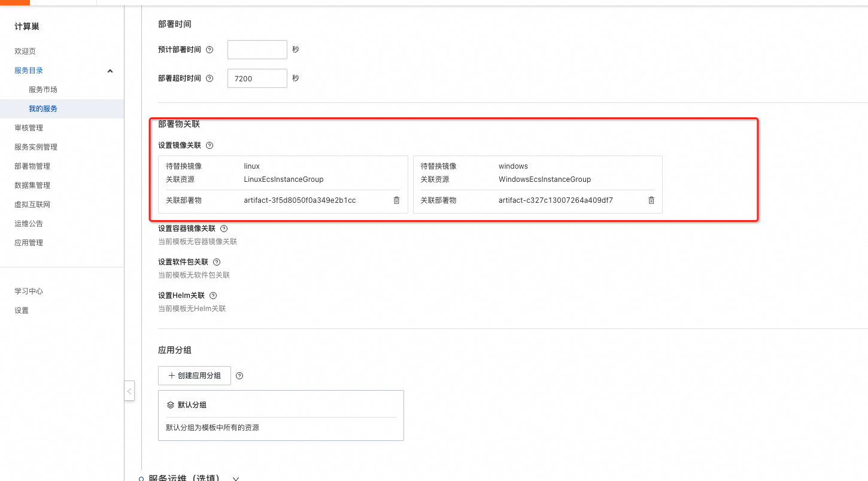The image size is (868, 481).
Task: Show help for 设置软件包关联
Action: [217, 262]
